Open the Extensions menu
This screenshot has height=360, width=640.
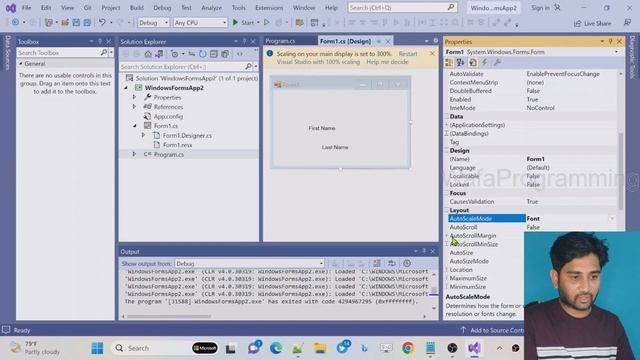pyautogui.click(x=269, y=8)
